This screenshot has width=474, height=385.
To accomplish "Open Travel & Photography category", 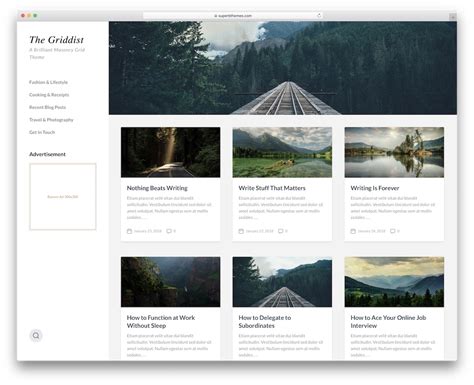I will [51, 120].
